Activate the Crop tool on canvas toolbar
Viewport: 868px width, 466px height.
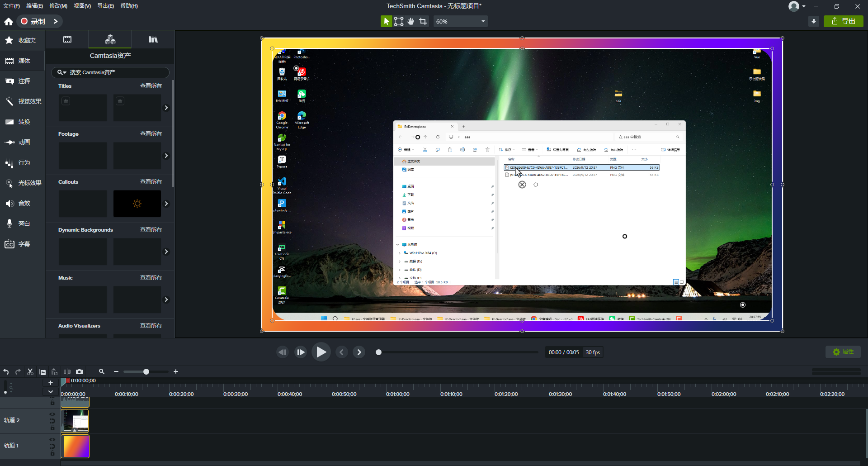coord(423,21)
